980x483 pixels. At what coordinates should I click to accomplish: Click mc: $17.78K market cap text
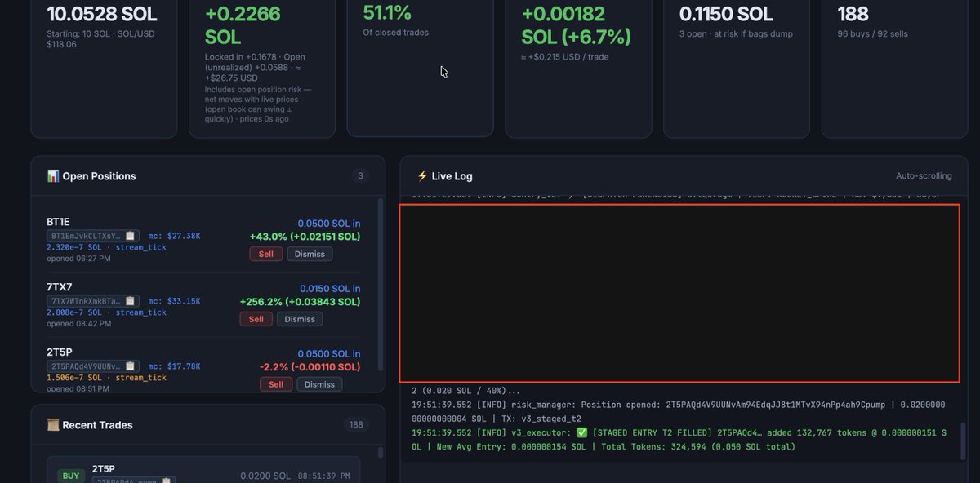click(x=174, y=366)
